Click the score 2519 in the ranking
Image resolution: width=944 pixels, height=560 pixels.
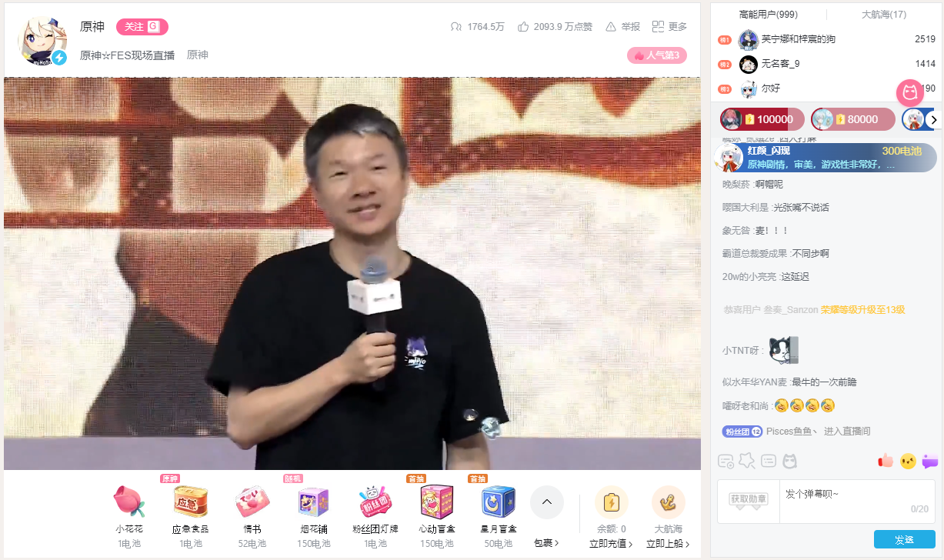[x=926, y=39]
